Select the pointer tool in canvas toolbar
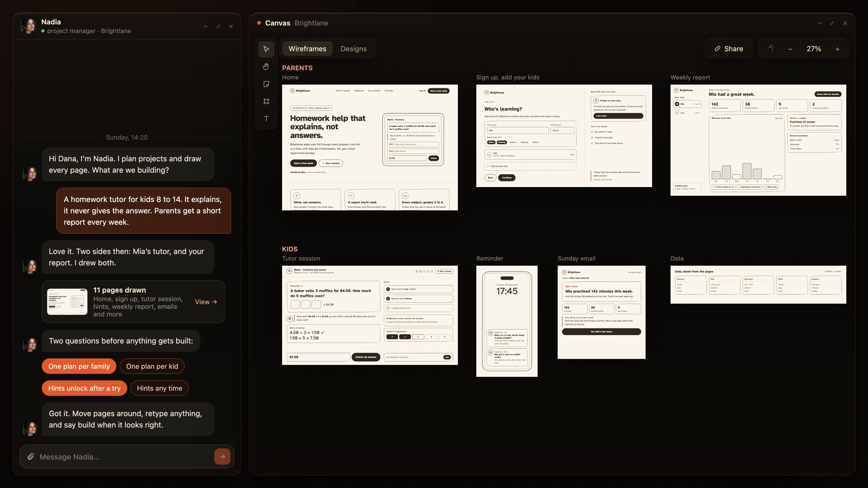868x488 pixels. coord(266,49)
